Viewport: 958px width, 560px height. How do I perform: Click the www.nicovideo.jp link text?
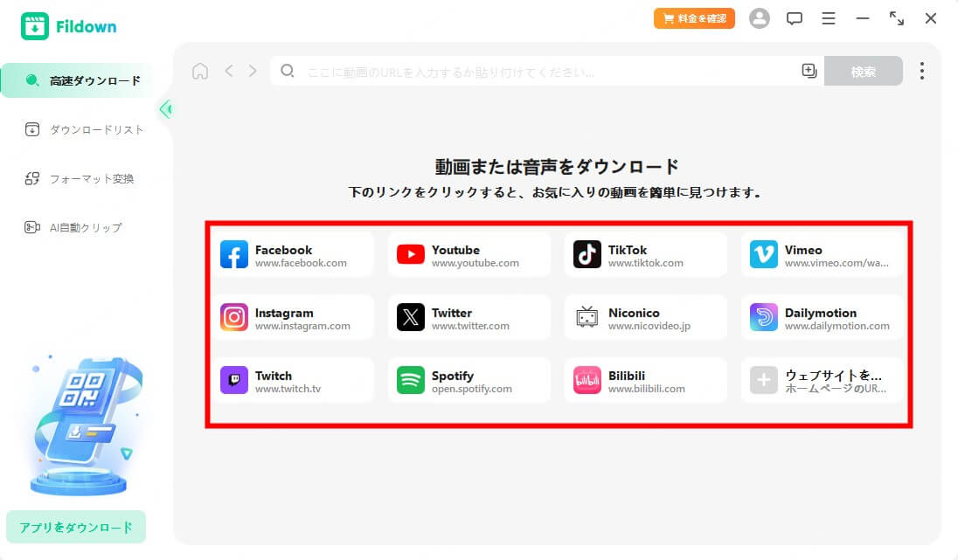click(x=649, y=326)
